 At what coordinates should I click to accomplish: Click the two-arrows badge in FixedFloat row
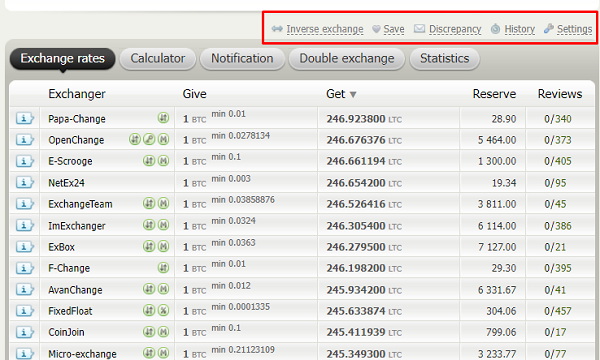(149, 310)
